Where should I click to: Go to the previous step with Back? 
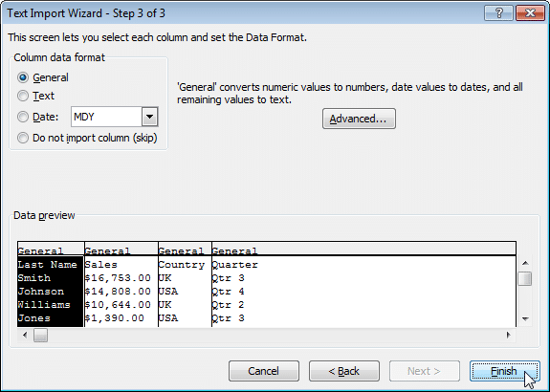[344, 371]
